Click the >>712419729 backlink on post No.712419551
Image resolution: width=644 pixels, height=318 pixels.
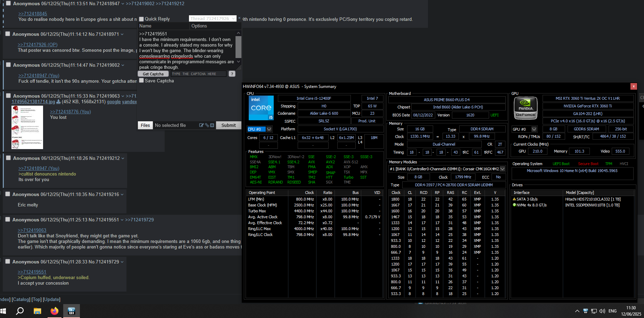(x=139, y=220)
